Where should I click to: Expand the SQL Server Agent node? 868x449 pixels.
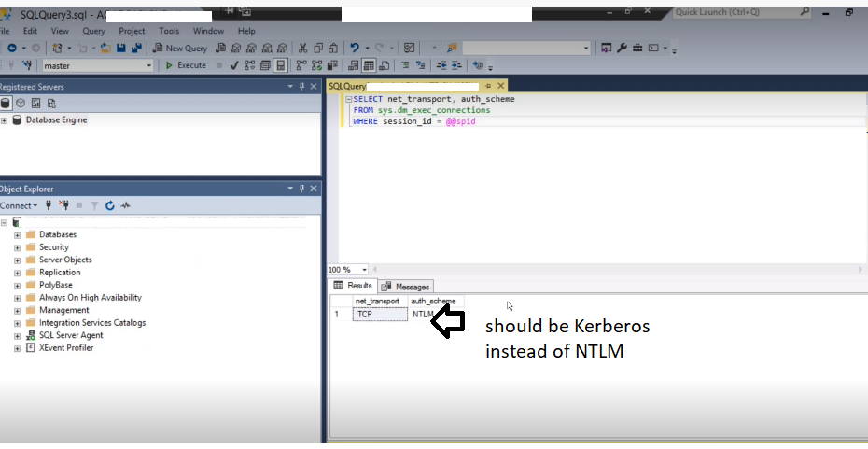17,335
